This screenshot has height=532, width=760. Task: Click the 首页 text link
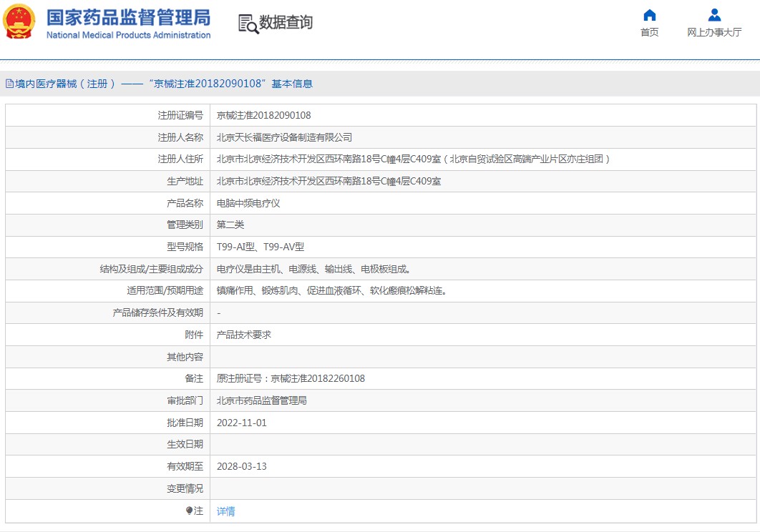click(x=650, y=32)
